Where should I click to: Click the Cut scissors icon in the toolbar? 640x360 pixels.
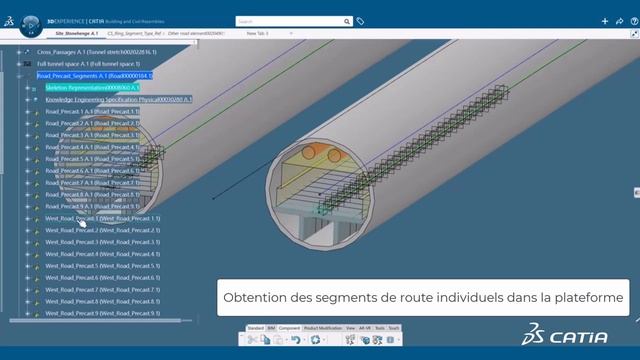252,340
